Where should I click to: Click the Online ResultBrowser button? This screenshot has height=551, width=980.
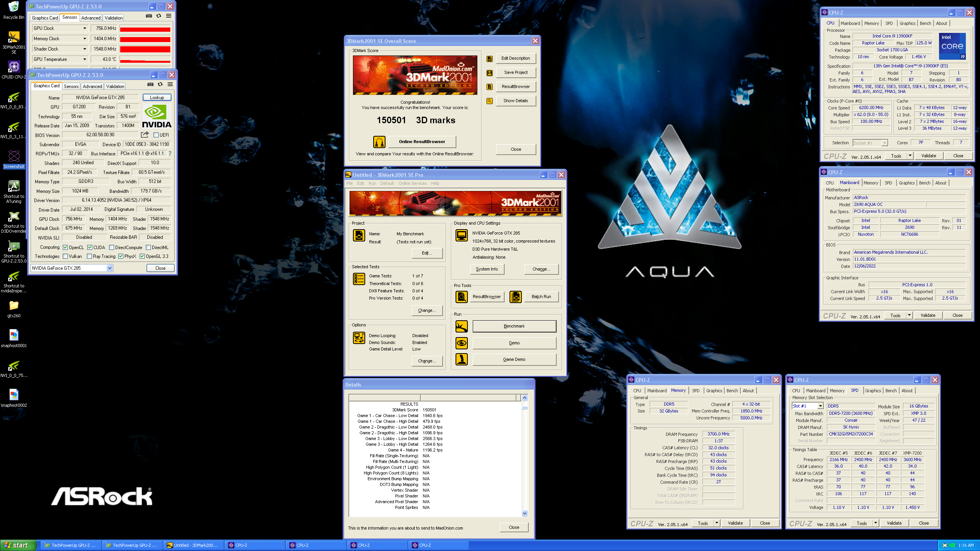point(422,142)
